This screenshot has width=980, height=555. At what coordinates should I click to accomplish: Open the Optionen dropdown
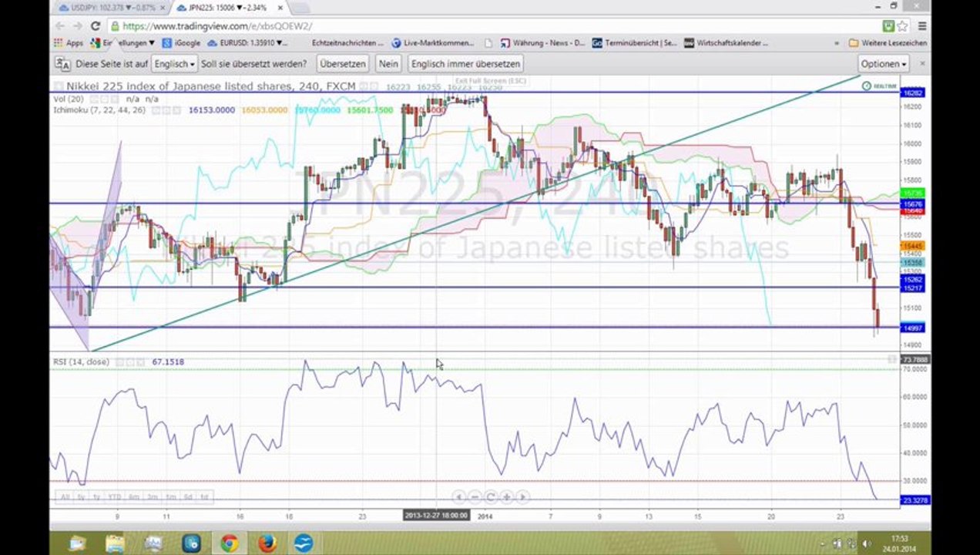[883, 63]
